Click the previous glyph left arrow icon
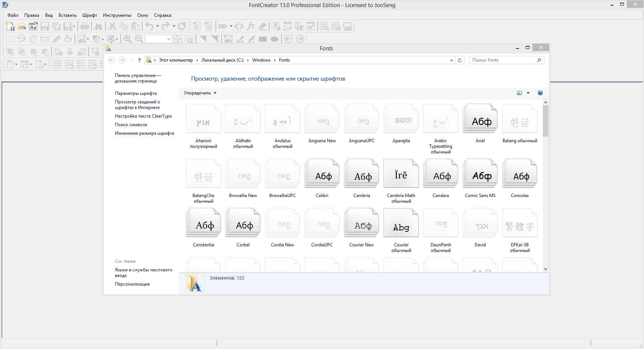Image resolution: width=644 pixels, height=349 pixels. click(x=288, y=39)
